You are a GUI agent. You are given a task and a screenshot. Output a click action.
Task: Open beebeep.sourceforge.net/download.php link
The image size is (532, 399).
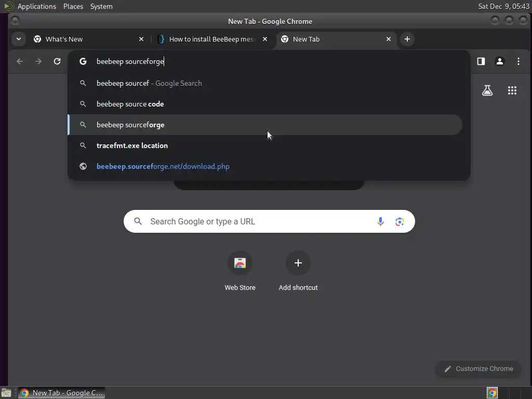(265, 166)
